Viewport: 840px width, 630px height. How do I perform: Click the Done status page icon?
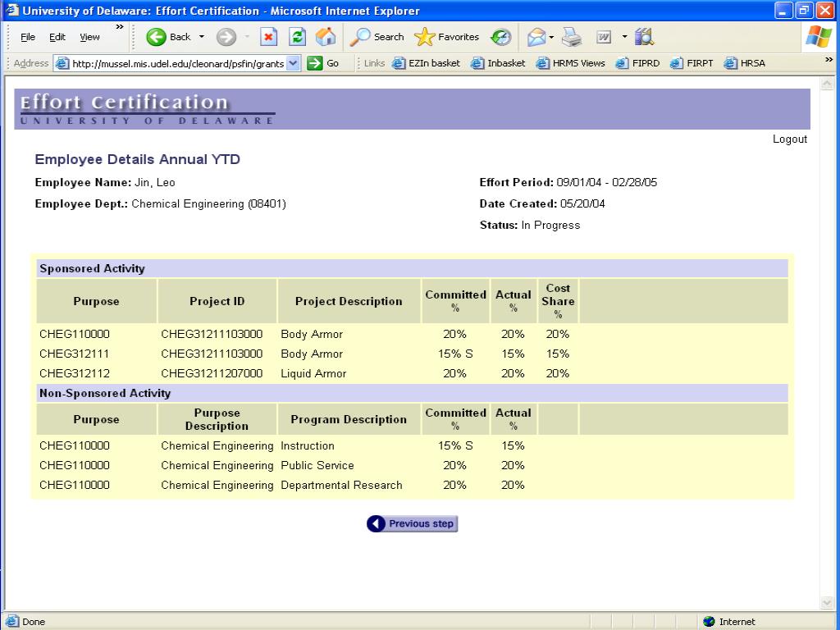click(11, 622)
